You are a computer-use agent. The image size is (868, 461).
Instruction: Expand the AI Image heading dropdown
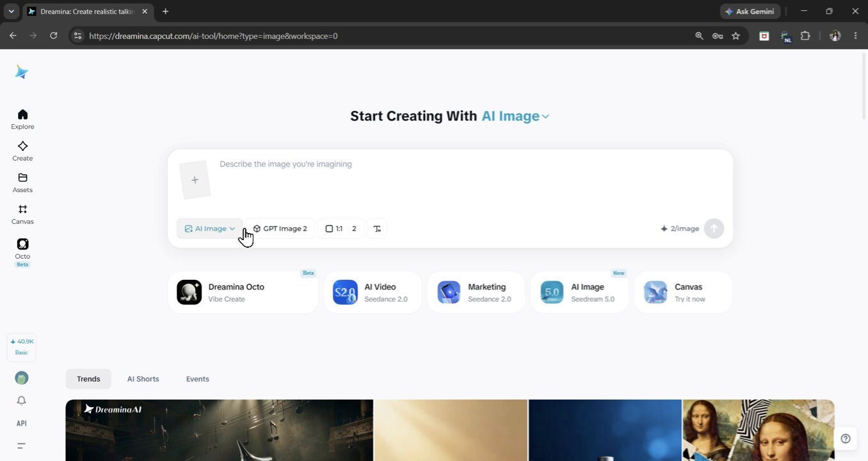515,116
